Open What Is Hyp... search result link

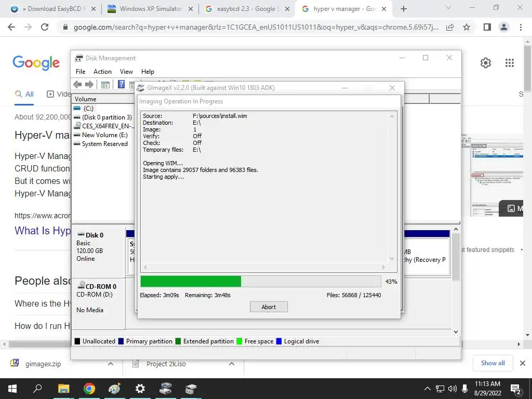tap(43, 231)
